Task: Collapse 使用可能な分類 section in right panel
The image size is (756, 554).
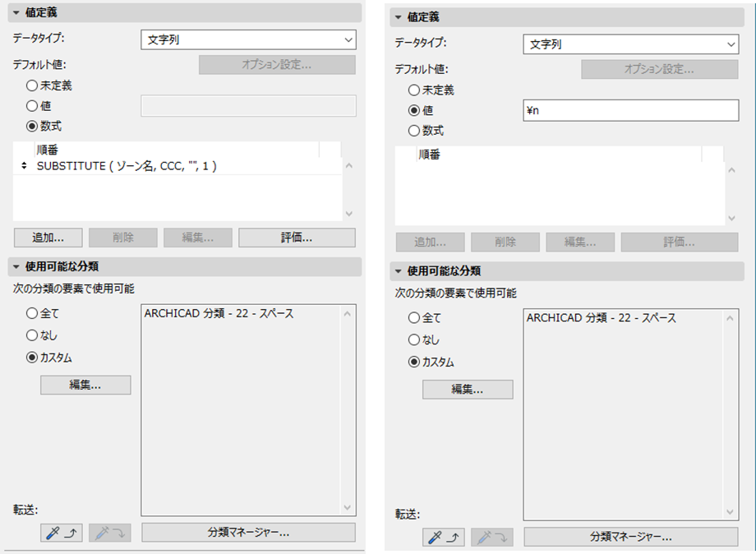Action: [399, 271]
